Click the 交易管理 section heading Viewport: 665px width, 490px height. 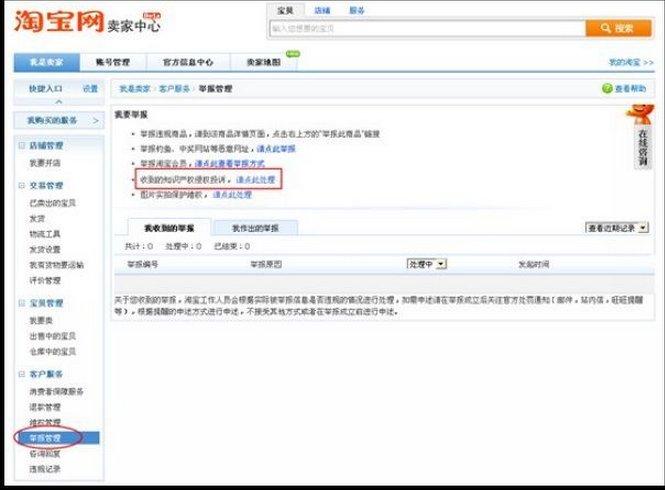click(46, 185)
